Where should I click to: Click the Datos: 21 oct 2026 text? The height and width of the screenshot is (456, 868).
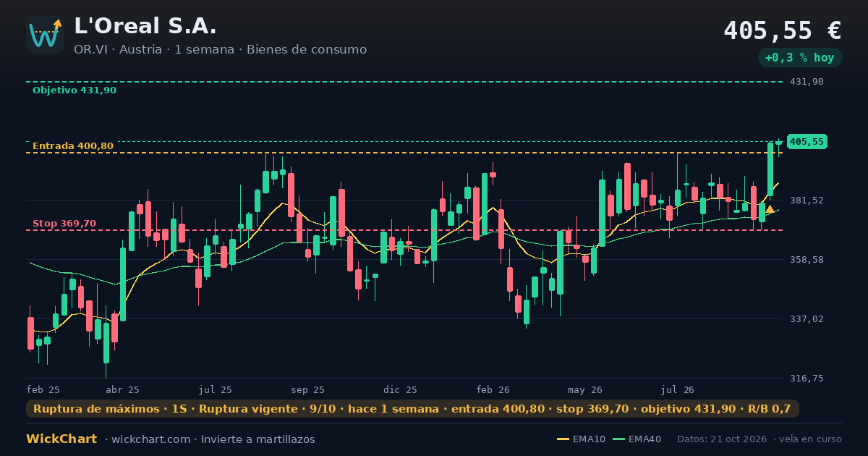[x=721, y=439]
